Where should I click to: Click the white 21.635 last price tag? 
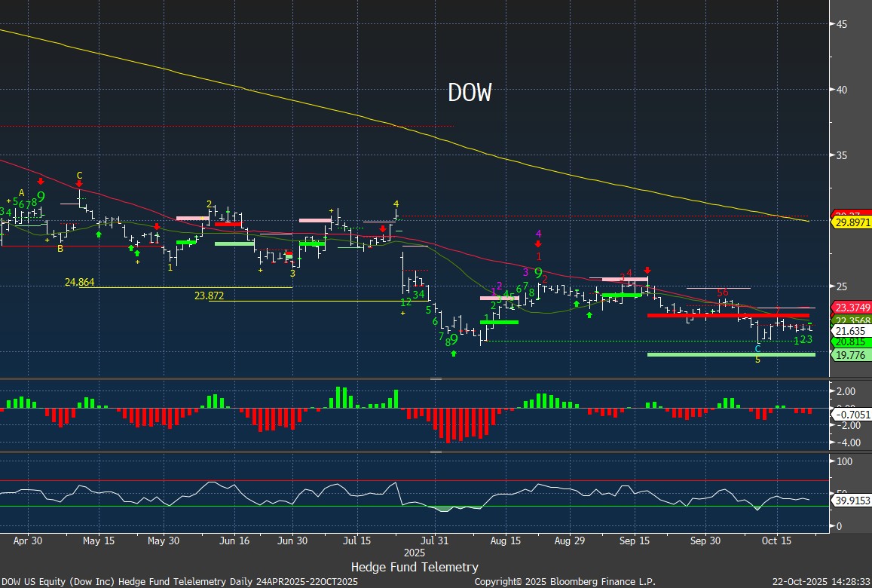tap(849, 331)
